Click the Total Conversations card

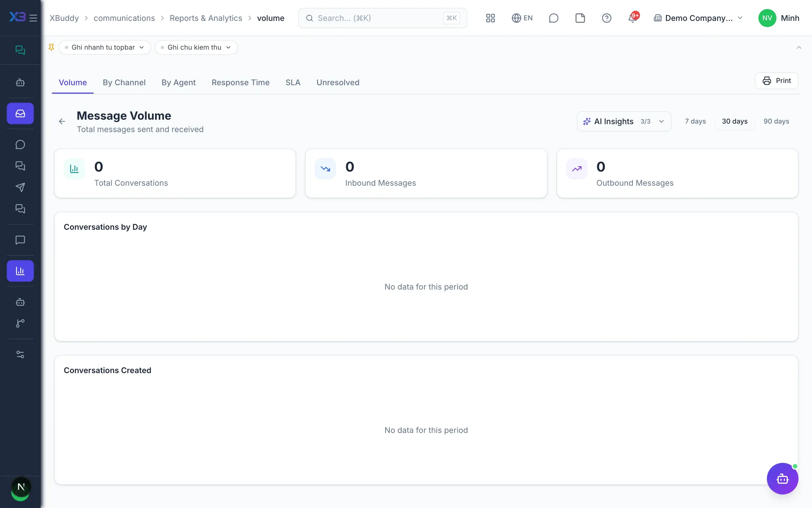pyautogui.click(x=175, y=173)
